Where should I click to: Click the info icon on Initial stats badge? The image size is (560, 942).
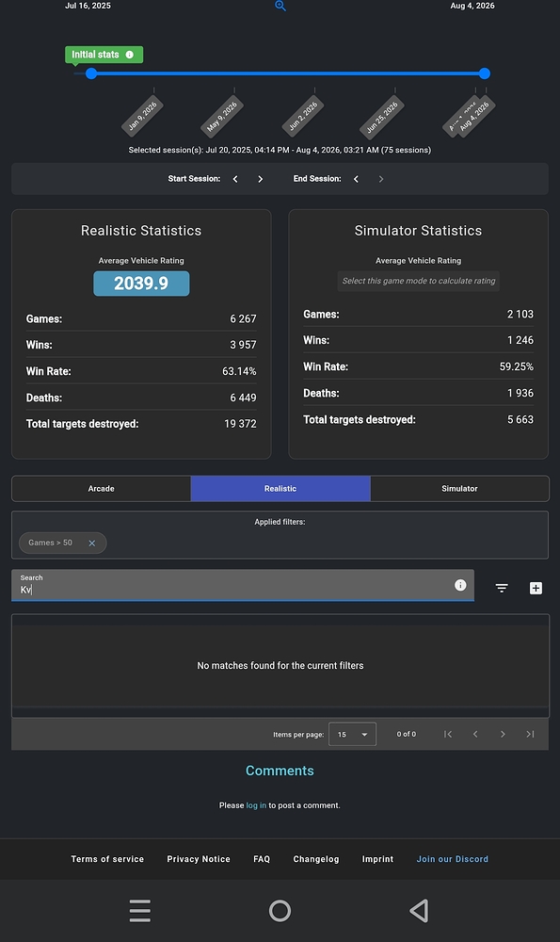[130, 55]
